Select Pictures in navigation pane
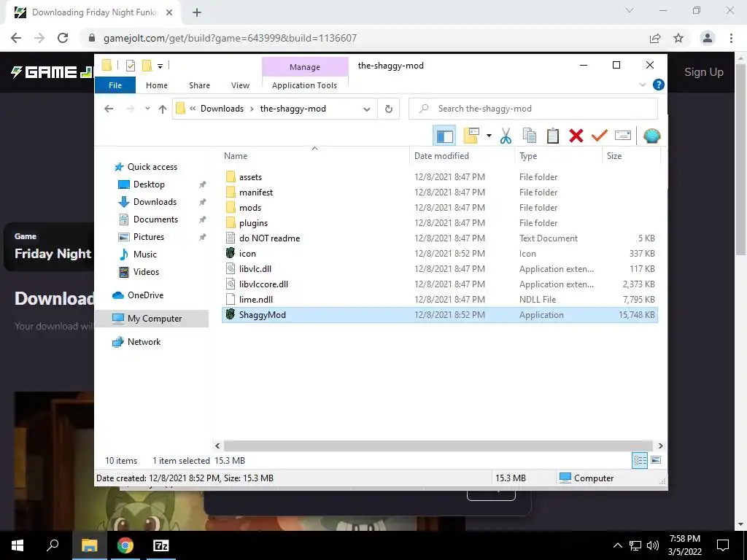Screen dimensions: 747x560 pyautogui.click(x=148, y=237)
